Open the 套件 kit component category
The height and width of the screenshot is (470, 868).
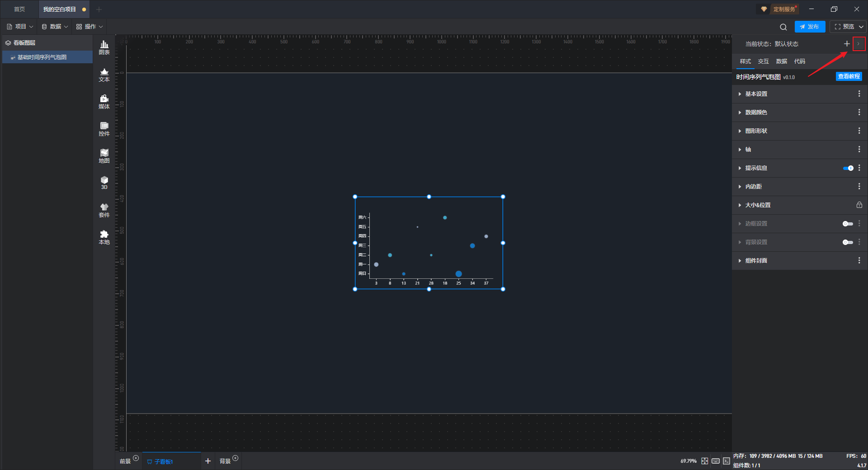pos(104,210)
